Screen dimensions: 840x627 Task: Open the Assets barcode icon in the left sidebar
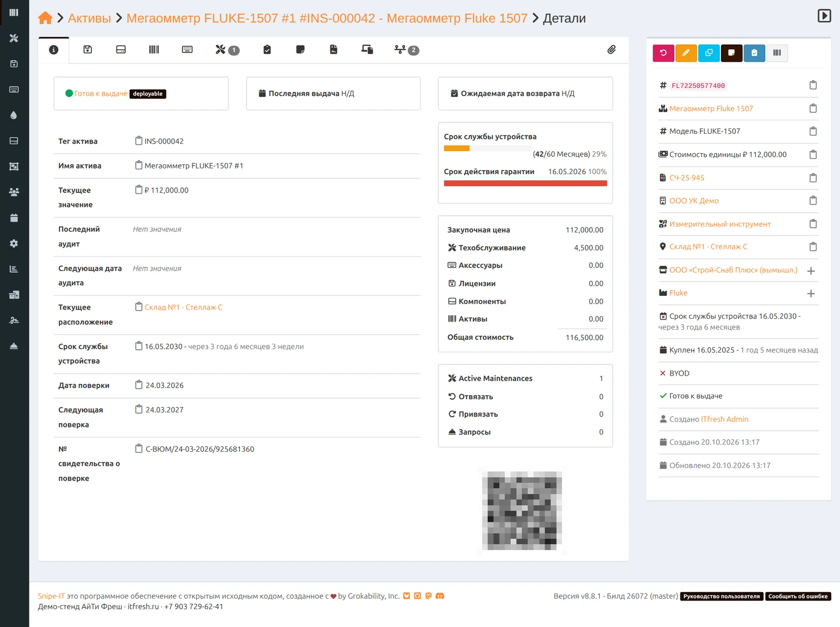pyautogui.click(x=14, y=13)
